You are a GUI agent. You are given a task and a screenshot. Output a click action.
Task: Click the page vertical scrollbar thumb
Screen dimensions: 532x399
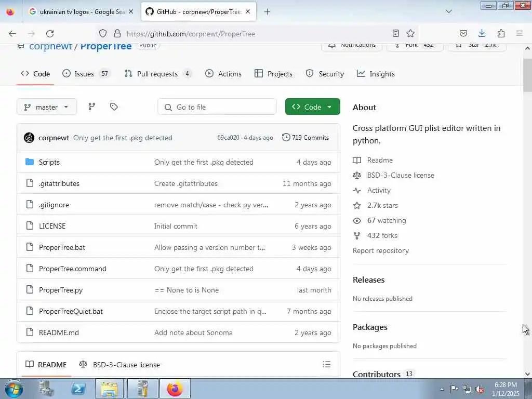coord(527,75)
